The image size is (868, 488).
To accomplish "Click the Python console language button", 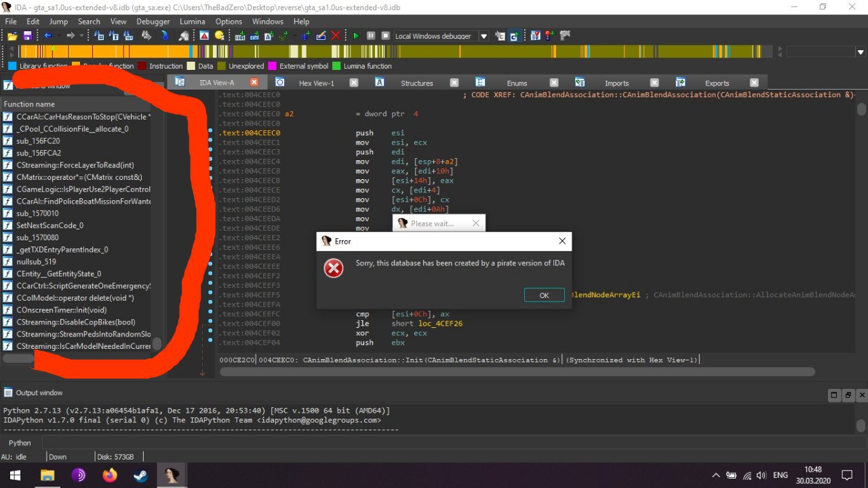I will click(x=20, y=443).
